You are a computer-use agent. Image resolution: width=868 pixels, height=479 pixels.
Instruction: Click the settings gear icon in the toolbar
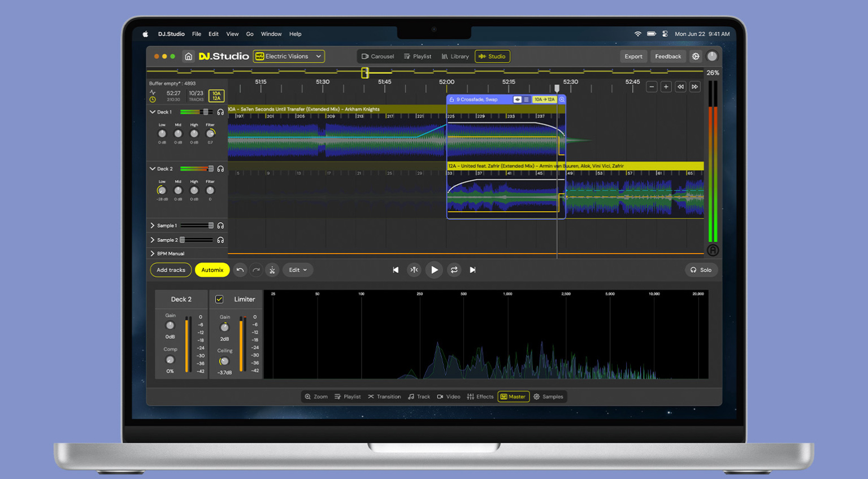click(696, 56)
